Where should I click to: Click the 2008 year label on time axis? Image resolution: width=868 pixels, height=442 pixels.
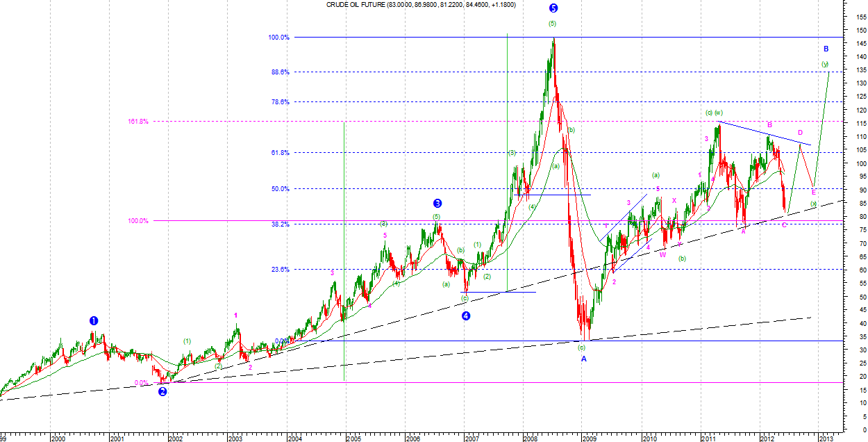[531, 439]
